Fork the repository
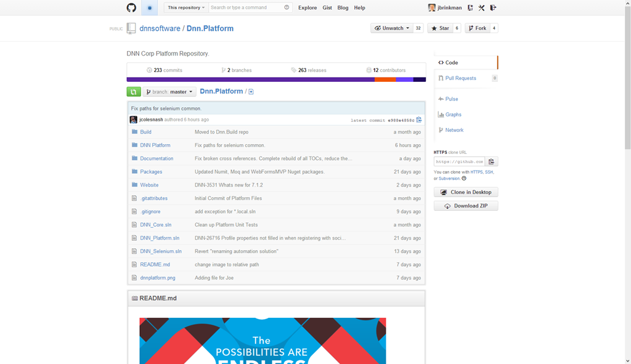Screen dimensions: 631x364 click(478, 28)
